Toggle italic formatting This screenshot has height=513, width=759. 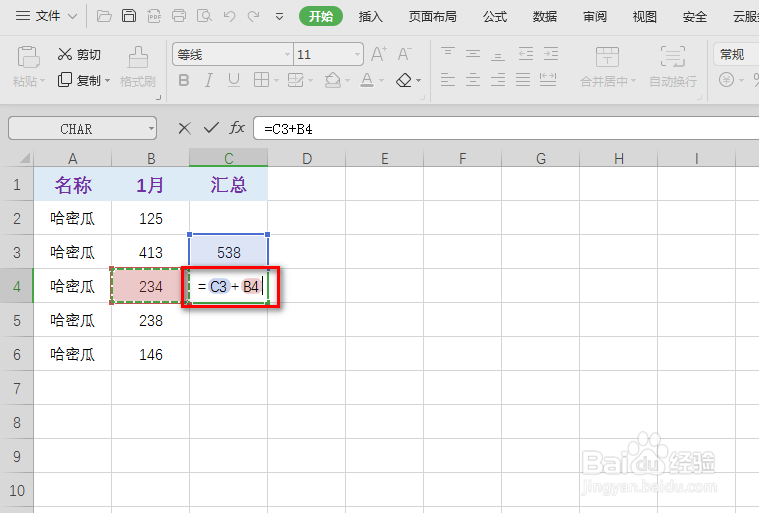click(x=209, y=80)
